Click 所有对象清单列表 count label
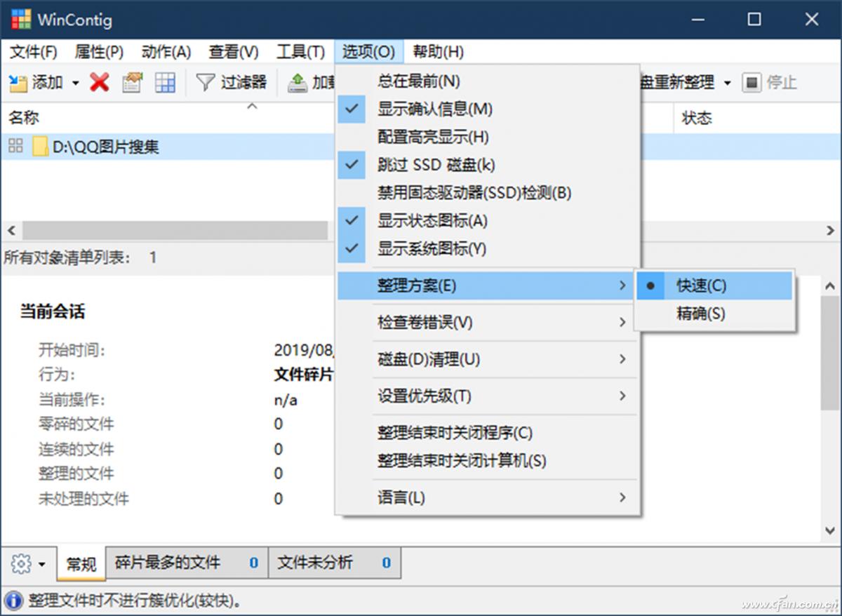The width and height of the screenshot is (842, 616). 81,257
